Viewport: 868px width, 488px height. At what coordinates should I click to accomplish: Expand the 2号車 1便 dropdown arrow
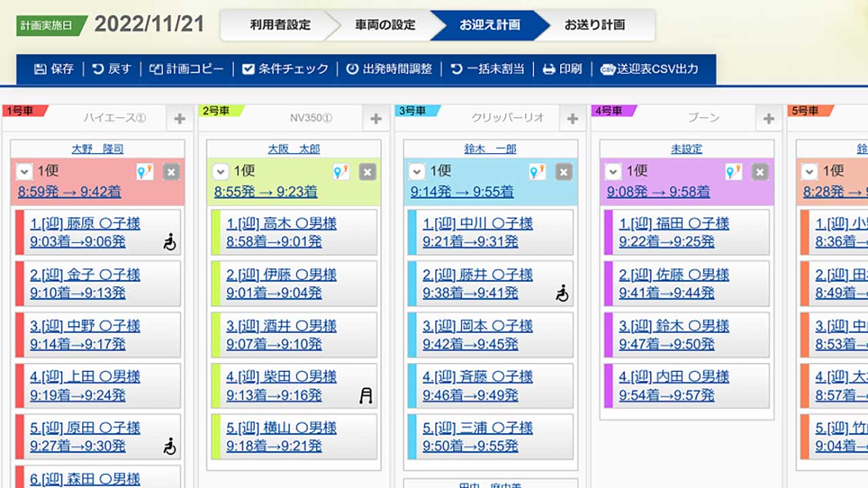(x=220, y=171)
